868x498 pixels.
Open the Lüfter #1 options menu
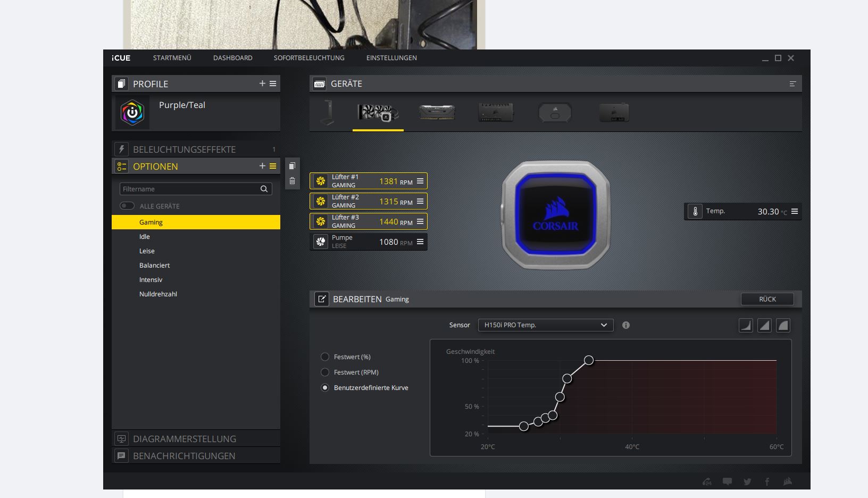coord(420,181)
